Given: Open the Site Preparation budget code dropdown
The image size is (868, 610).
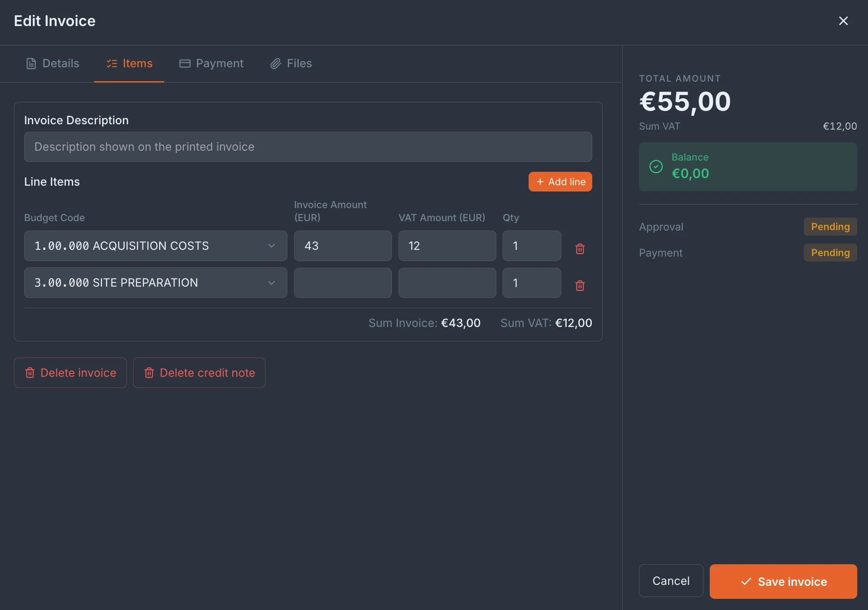Looking at the screenshot, I should coord(156,283).
